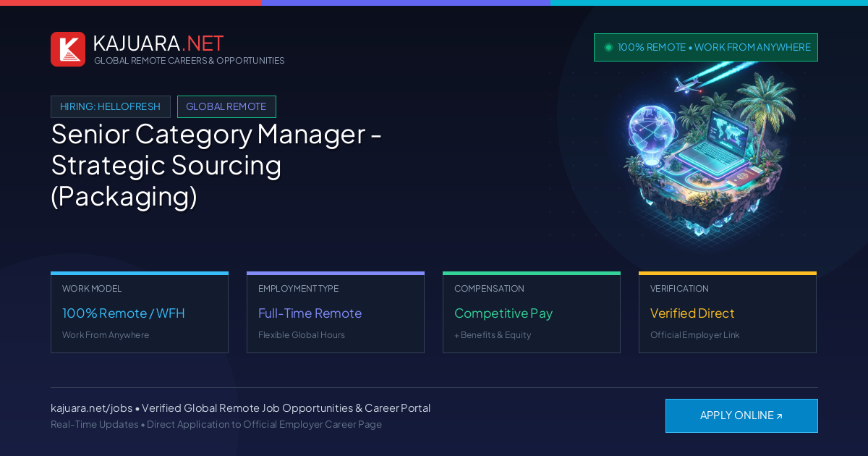Click the Work From Anywhere subtext in the Work Model card

point(106,335)
